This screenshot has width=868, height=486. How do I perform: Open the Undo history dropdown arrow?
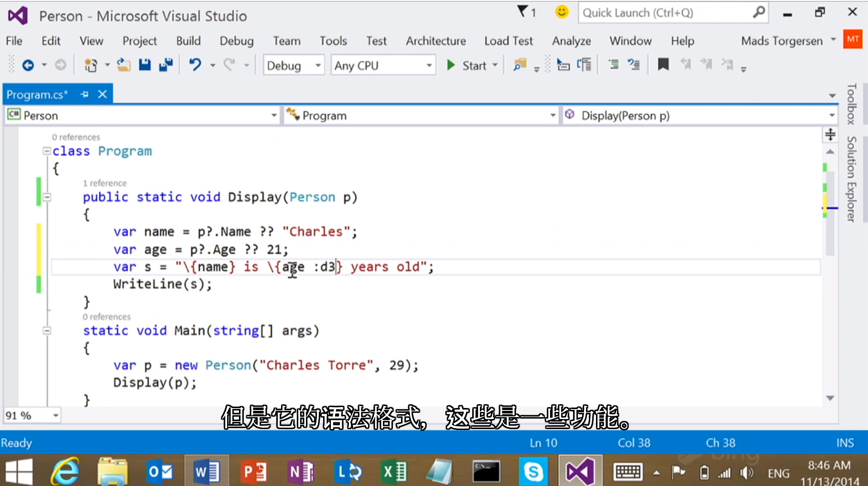click(x=213, y=65)
